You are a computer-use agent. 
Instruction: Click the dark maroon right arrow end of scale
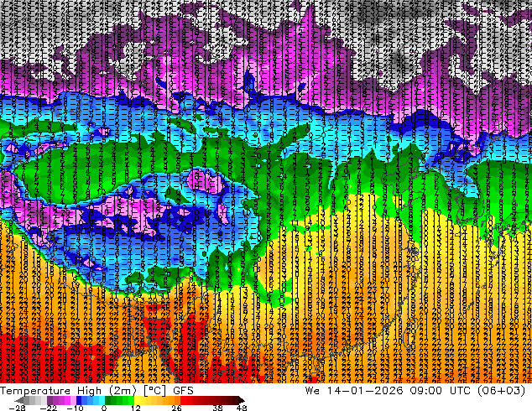[241, 400]
